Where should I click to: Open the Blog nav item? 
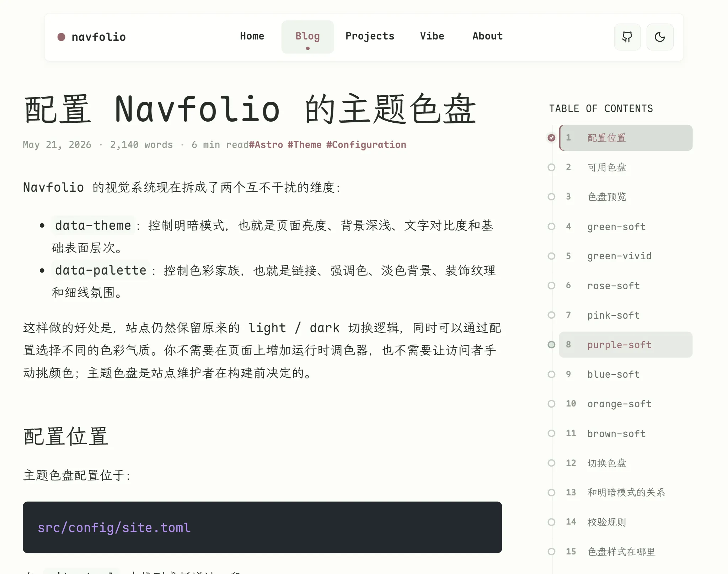(307, 37)
